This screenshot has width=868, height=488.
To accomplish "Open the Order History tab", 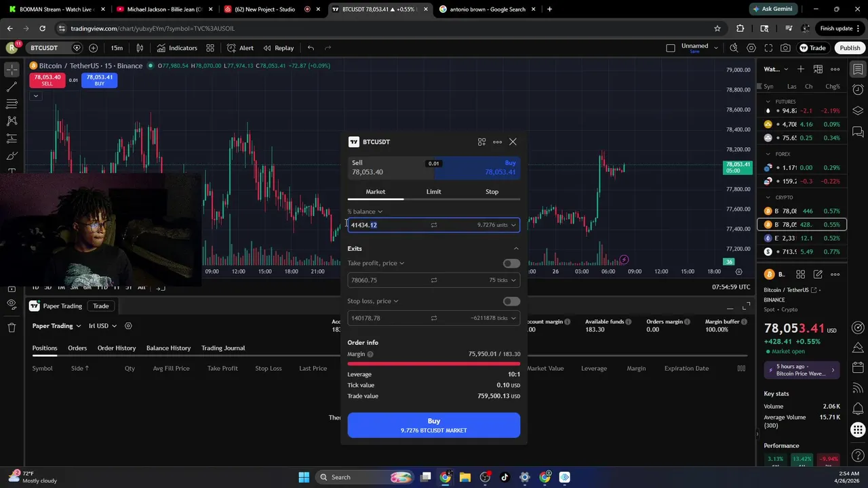I will [x=117, y=348].
